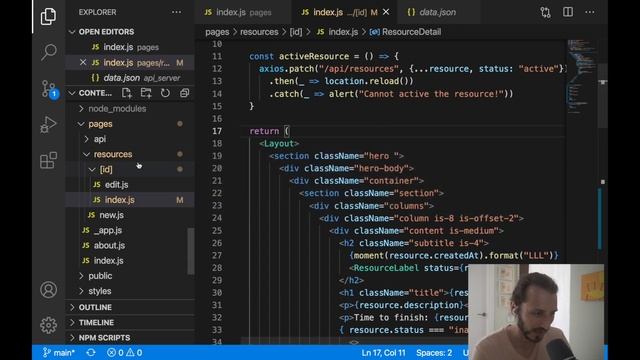
Task: Open edit.js in the file tree
Action: (x=116, y=184)
